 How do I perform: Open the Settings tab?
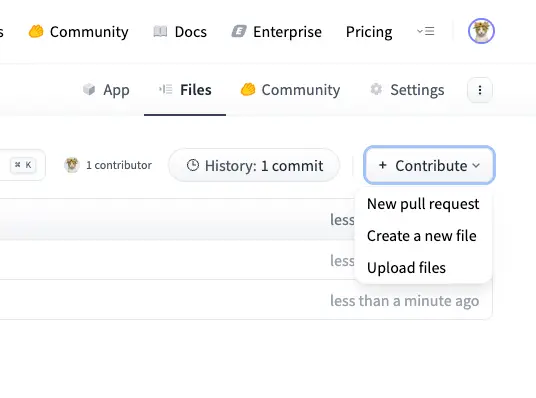[407, 90]
